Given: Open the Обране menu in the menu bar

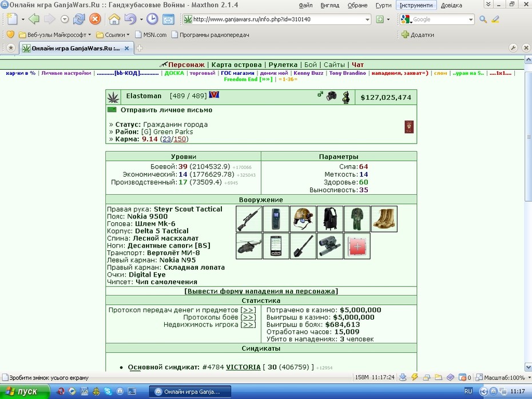Looking at the screenshot, I should pos(358,5).
